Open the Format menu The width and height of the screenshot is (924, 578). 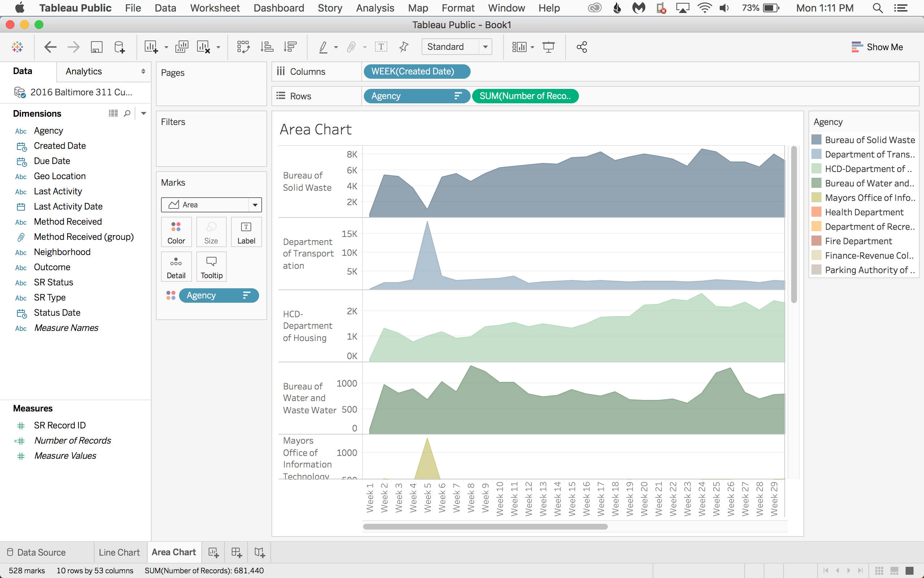pyautogui.click(x=458, y=8)
